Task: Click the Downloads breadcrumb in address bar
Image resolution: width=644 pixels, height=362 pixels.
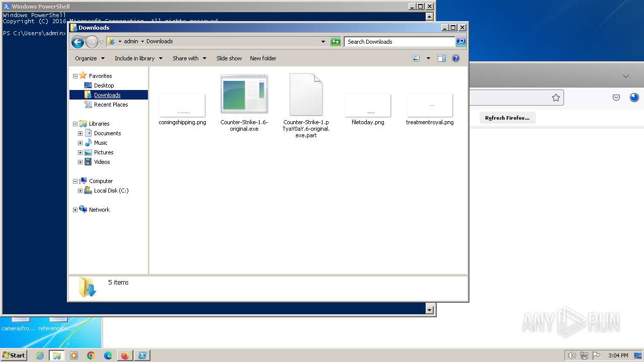Action: (159, 41)
